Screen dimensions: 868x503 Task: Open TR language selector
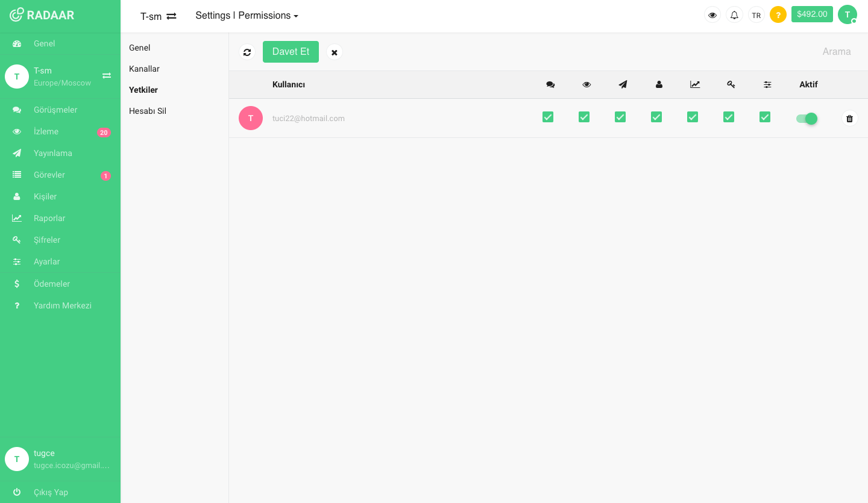(756, 15)
